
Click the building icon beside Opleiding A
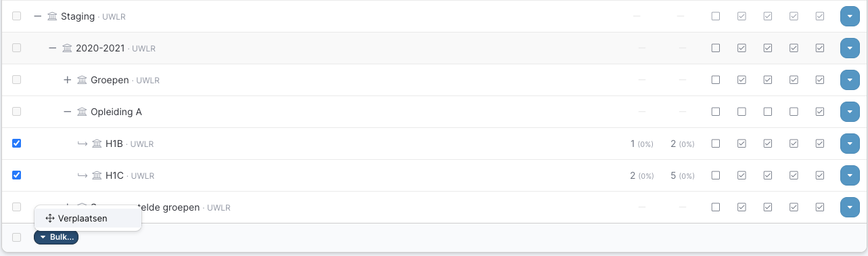coord(82,112)
